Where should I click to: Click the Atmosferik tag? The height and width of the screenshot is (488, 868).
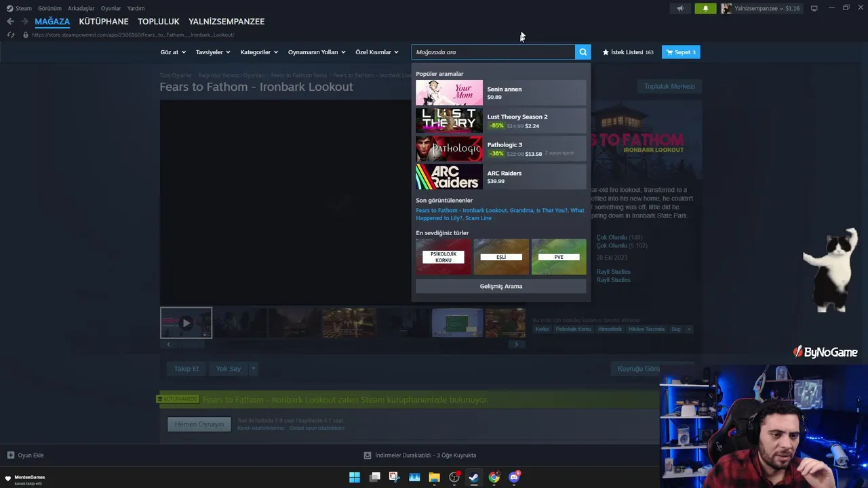pyautogui.click(x=610, y=329)
